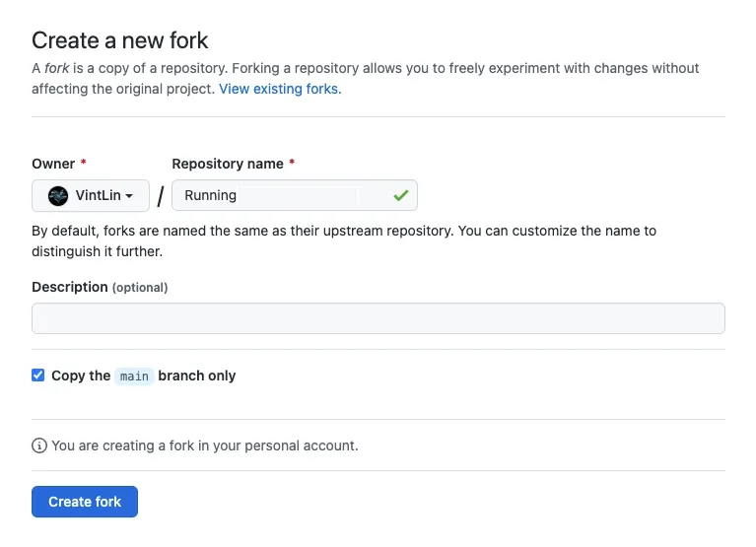Click 'You are creating a fork' notice text
Viewport: 756px width, 547px height.
click(205, 445)
